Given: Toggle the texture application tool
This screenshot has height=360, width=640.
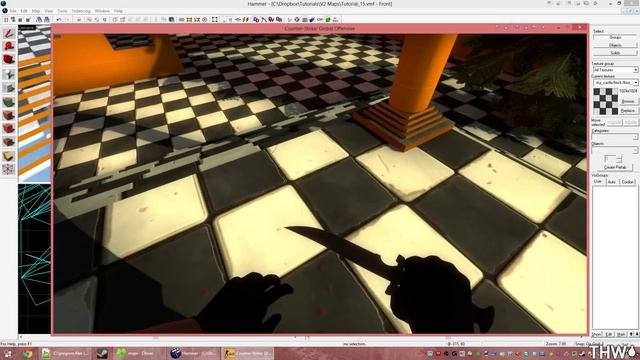Looking at the screenshot, I should 9,101.
